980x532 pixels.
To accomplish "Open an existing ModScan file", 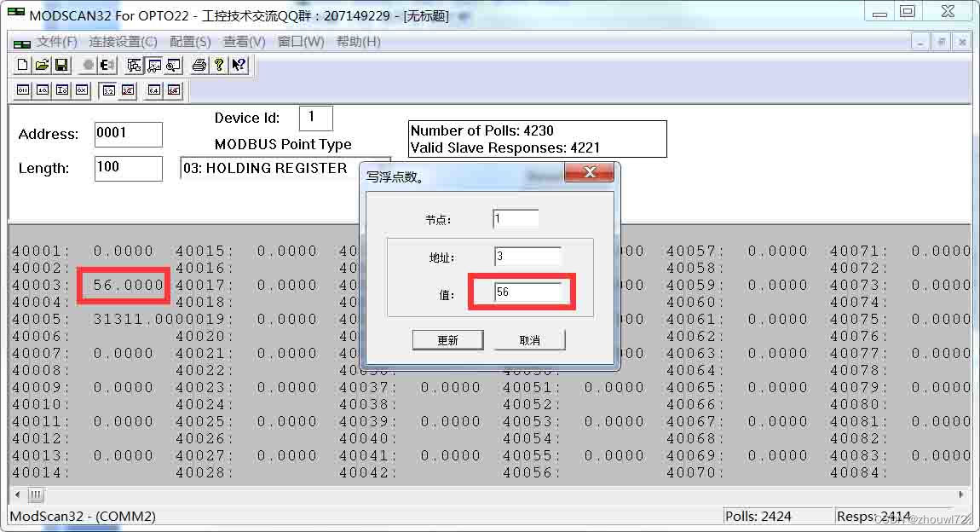I will coord(41,65).
